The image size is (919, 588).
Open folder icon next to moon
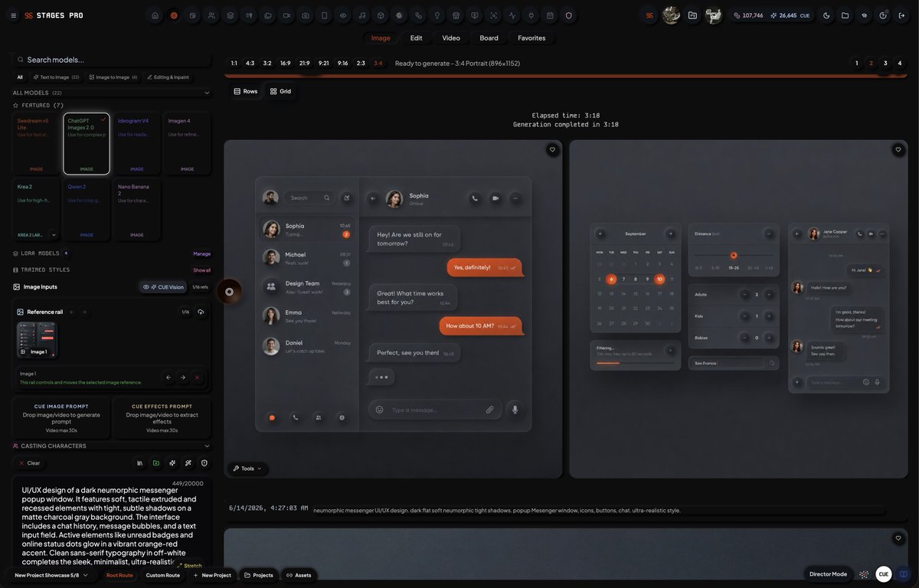pyautogui.click(x=845, y=15)
